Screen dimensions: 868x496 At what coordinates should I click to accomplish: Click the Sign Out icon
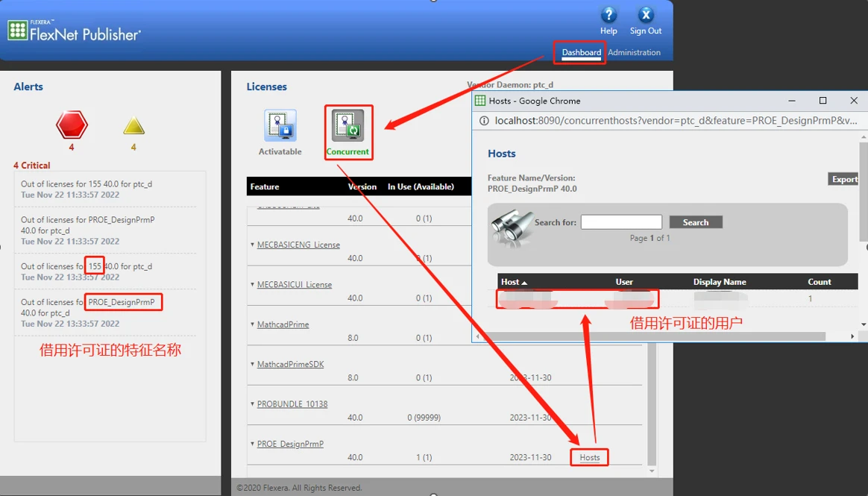(x=646, y=15)
